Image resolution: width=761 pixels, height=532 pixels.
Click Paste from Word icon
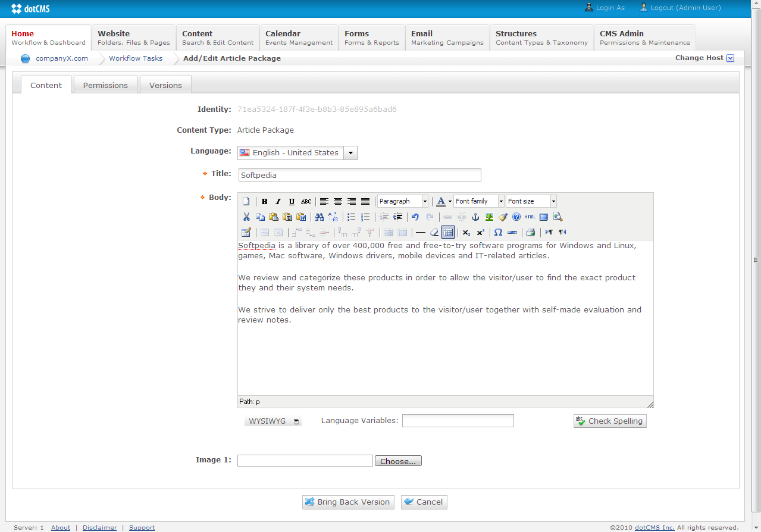tap(301, 217)
